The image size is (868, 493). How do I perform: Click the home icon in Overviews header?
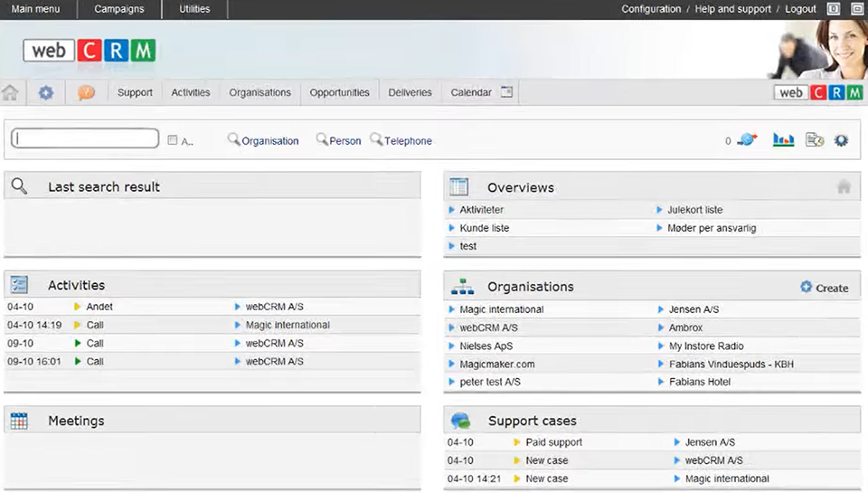click(x=844, y=186)
